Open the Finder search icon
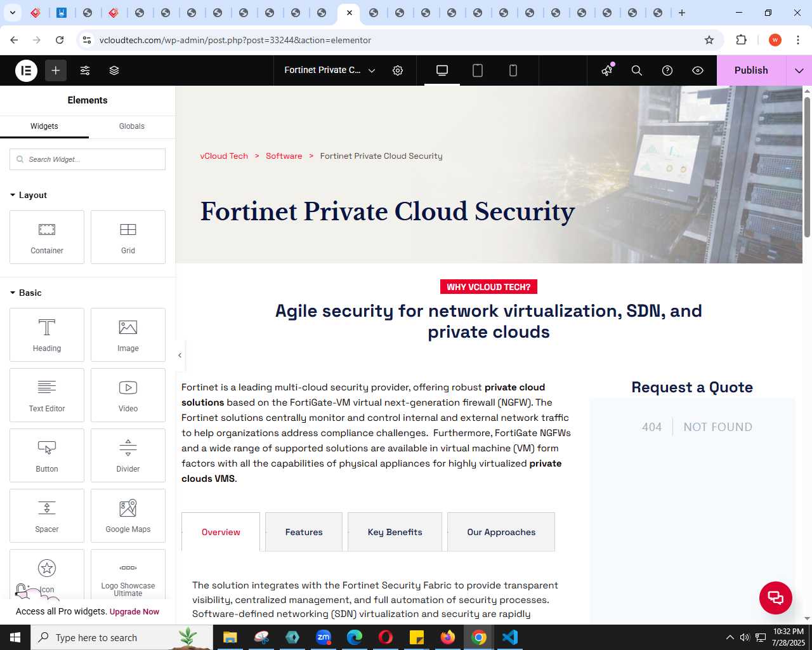Viewport: 812px width, 650px height. (637, 70)
